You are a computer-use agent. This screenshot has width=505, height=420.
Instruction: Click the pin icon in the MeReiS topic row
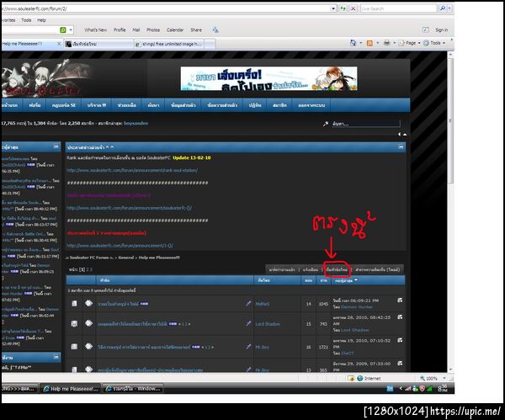[x=248, y=303]
